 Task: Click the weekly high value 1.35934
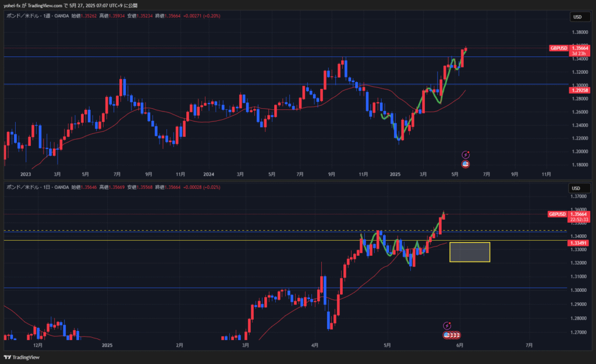(116, 16)
